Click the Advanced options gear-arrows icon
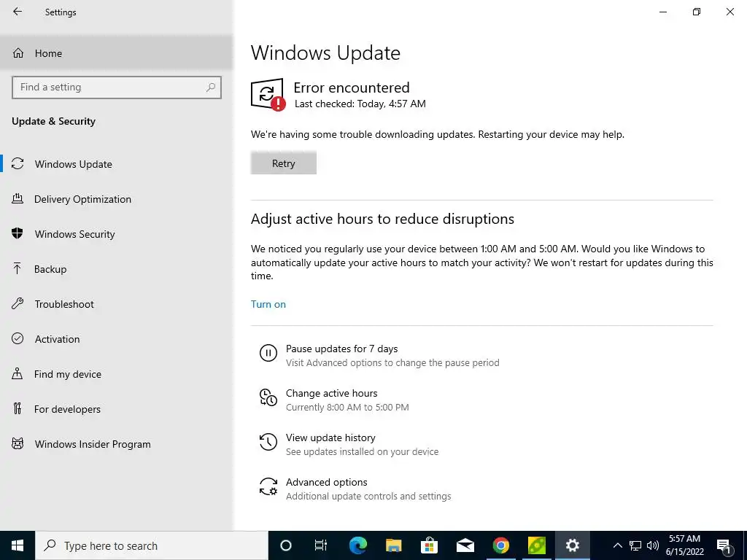The image size is (747, 560). click(x=268, y=486)
